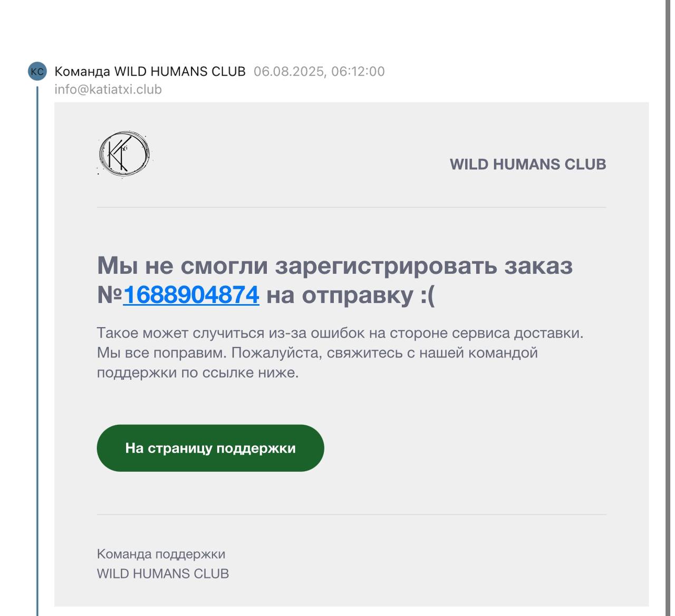Viewport: 675px width, 616px height.
Task: Click sender name Команда WILD HUMANS CLUB
Action: click(x=150, y=72)
